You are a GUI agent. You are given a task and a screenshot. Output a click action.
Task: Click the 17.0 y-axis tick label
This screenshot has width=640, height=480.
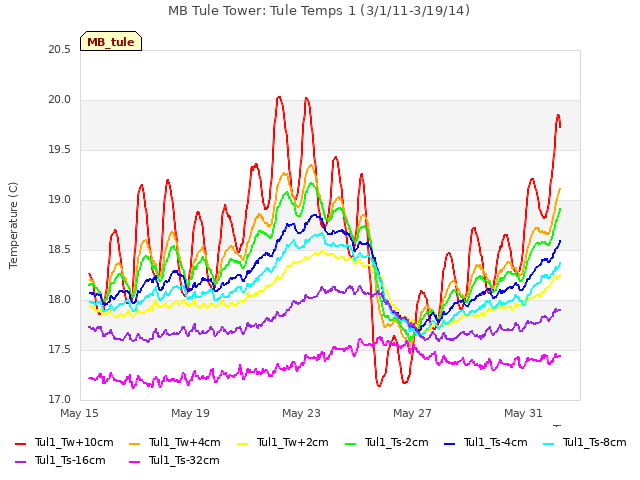click(60, 400)
